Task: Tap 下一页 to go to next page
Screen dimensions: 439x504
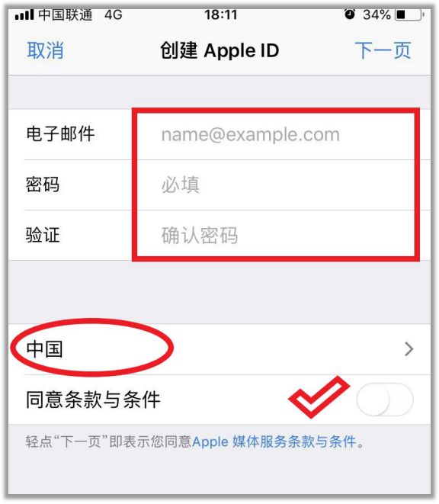Action: coord(383,50)
